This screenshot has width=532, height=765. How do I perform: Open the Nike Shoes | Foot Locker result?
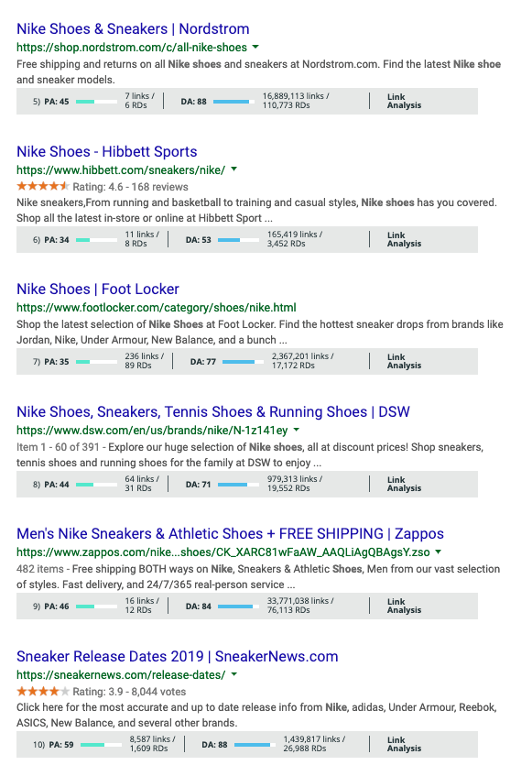(98, 289)
